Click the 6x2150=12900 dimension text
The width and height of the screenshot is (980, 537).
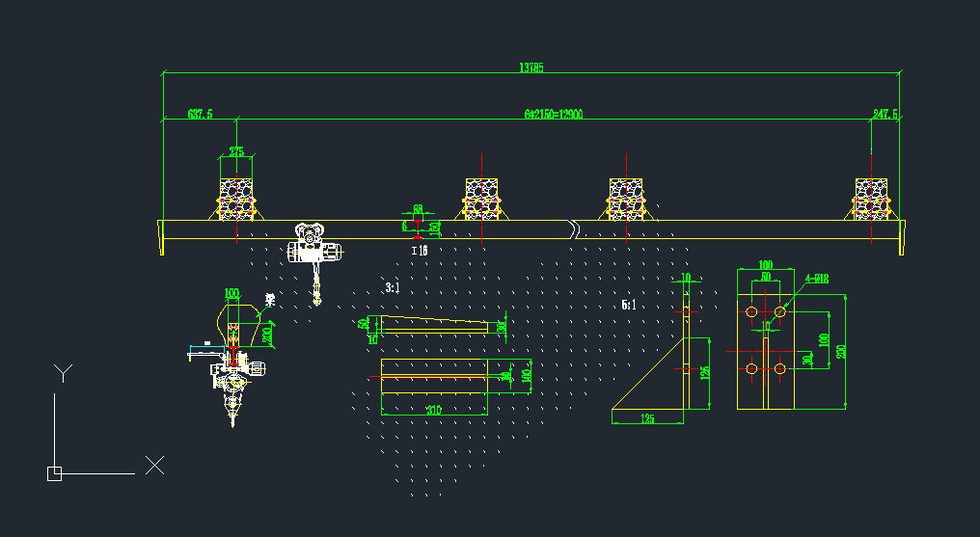(x=554, y=114)
